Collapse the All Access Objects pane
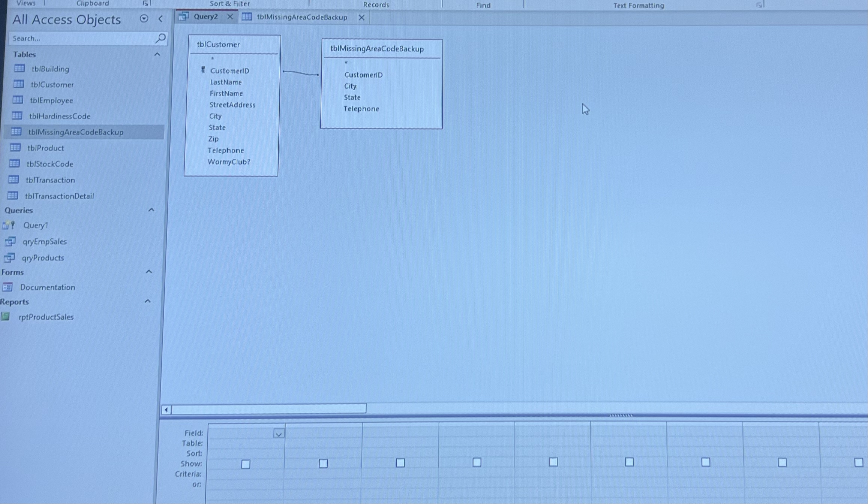Screen dimensions: 868x504 click(x=160, y=19)
